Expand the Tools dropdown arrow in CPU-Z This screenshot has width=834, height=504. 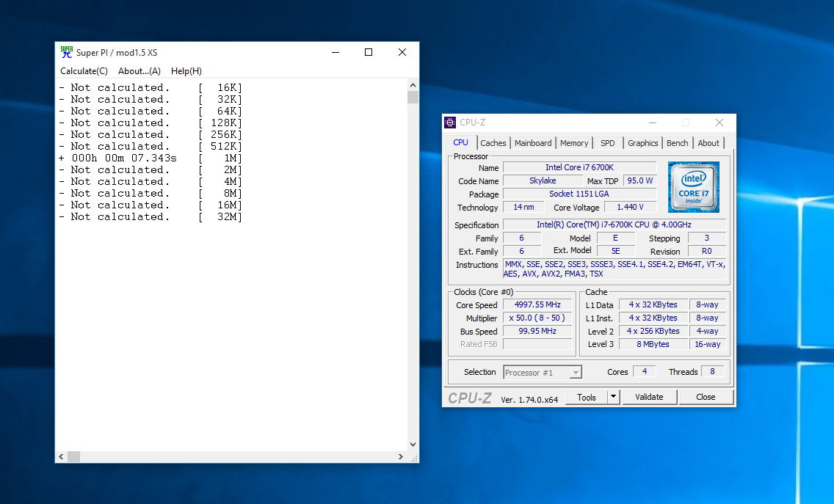pyautogui.click(x=613, y=397)
